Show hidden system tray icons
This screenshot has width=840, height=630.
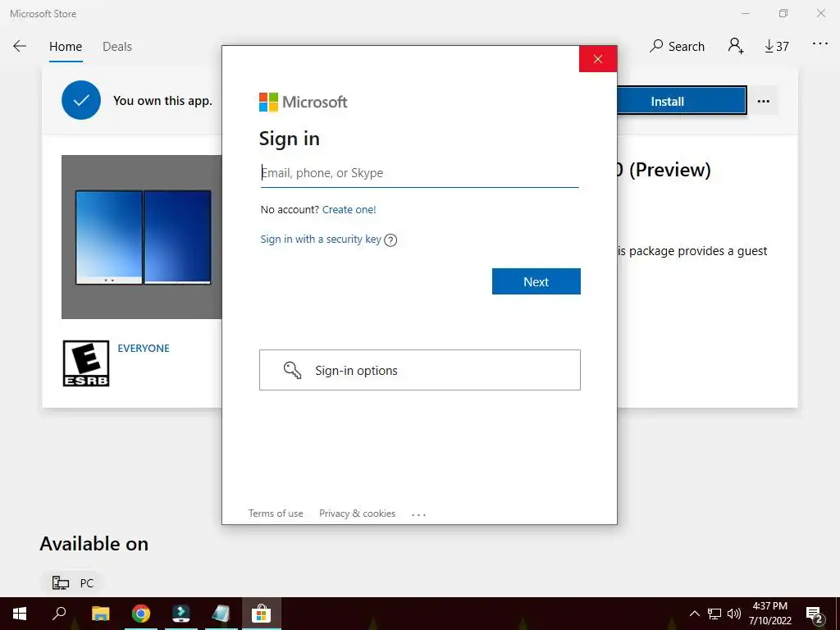694,614
